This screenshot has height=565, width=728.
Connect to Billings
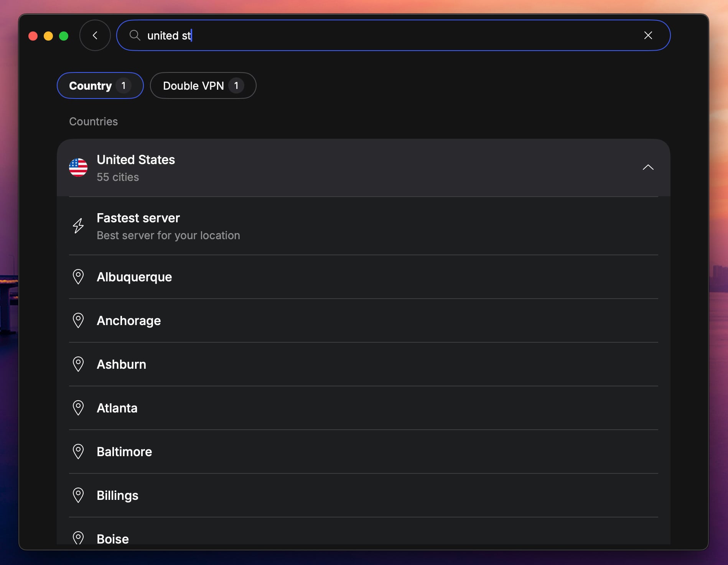pyautogui.click(x=363, y=495)
